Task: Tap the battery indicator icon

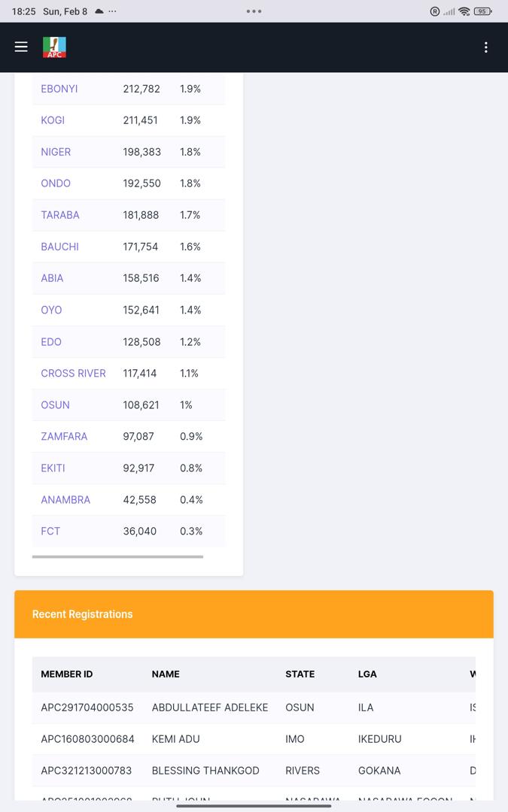Action: (x=482, y=11)
